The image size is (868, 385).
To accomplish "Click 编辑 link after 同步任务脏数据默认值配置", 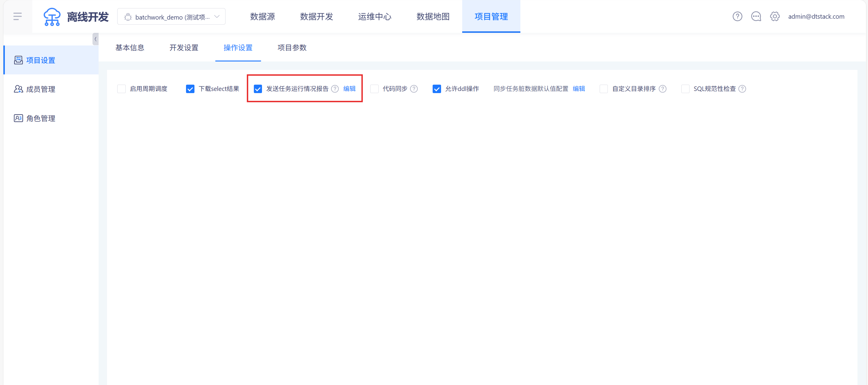I will (579, 89).
